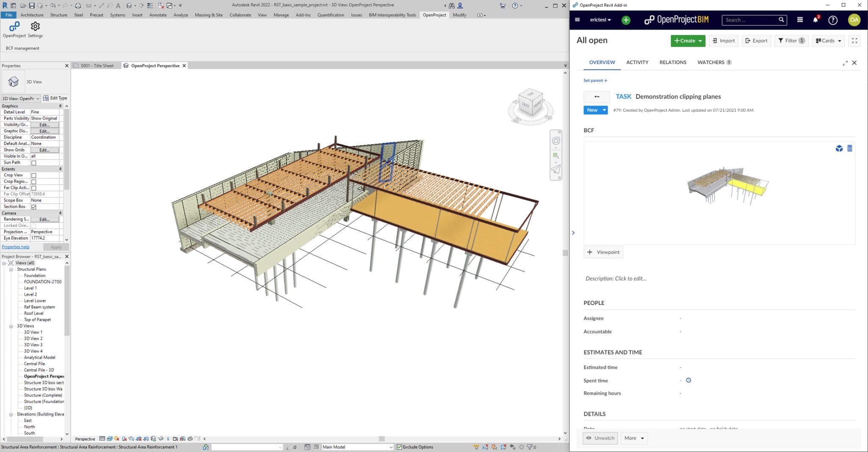
Task: Click the Viewpoint button in the BCF section
Action: [x=603, y=252]
